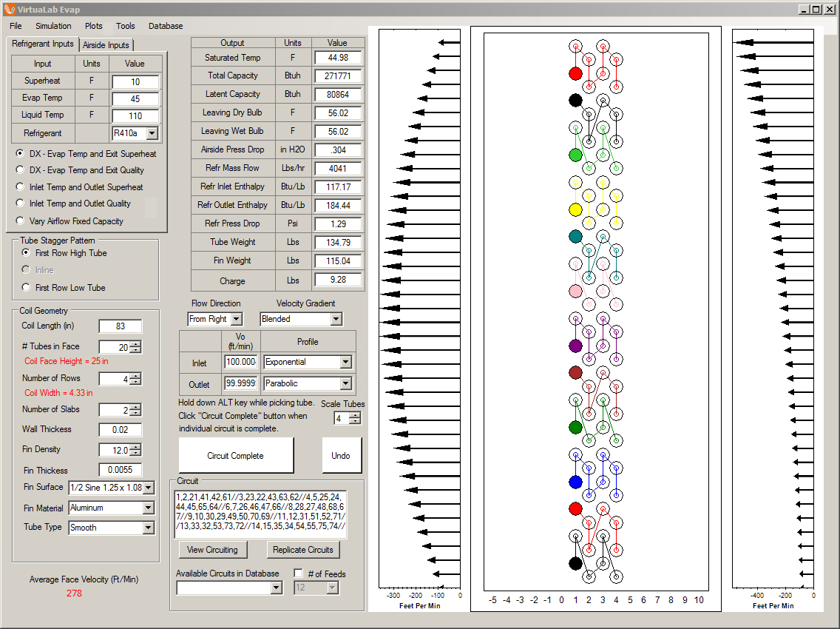Click the Circuit Complete button
Viewport: 840px width, 629px height.
(x=236, y=454)
